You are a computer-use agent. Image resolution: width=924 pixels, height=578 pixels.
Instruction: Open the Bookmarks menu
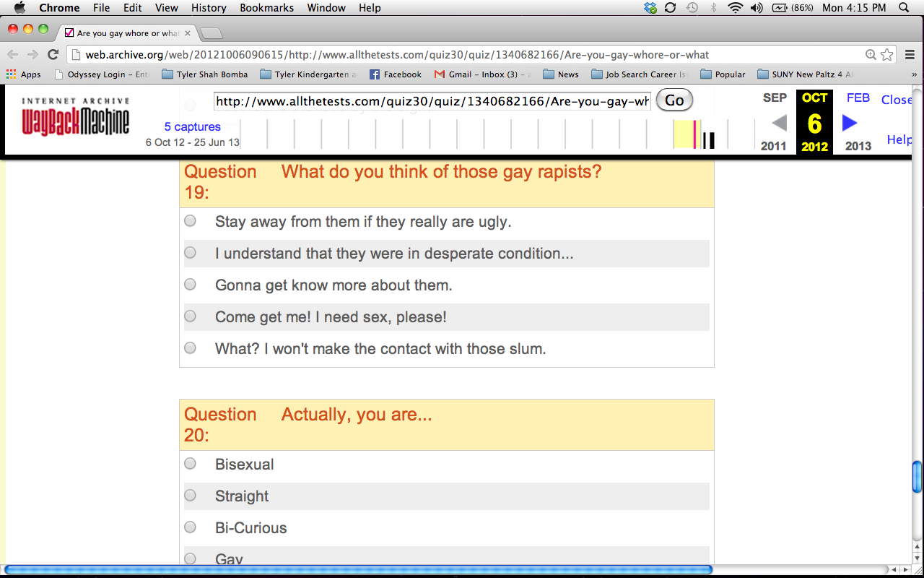pyautogui.click(x=266, y=8)
